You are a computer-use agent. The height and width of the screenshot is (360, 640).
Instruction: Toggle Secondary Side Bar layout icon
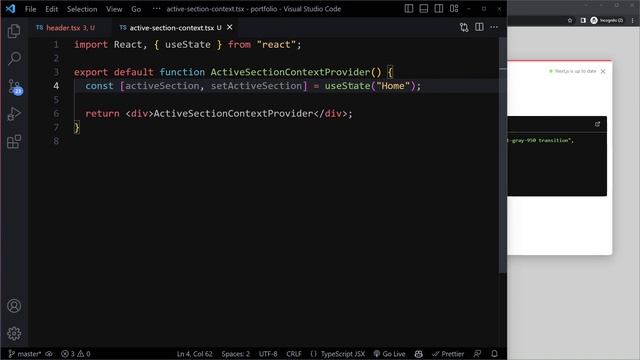point(439,9)
